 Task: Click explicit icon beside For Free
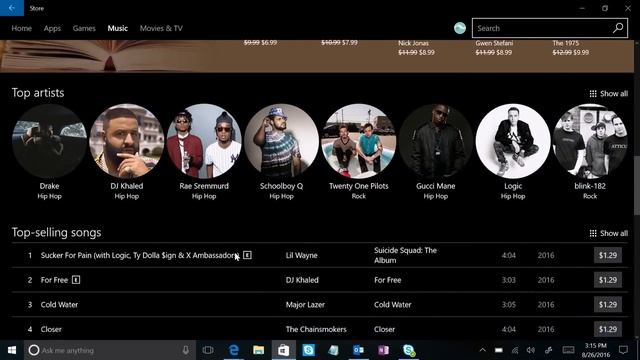pos(76,280)
